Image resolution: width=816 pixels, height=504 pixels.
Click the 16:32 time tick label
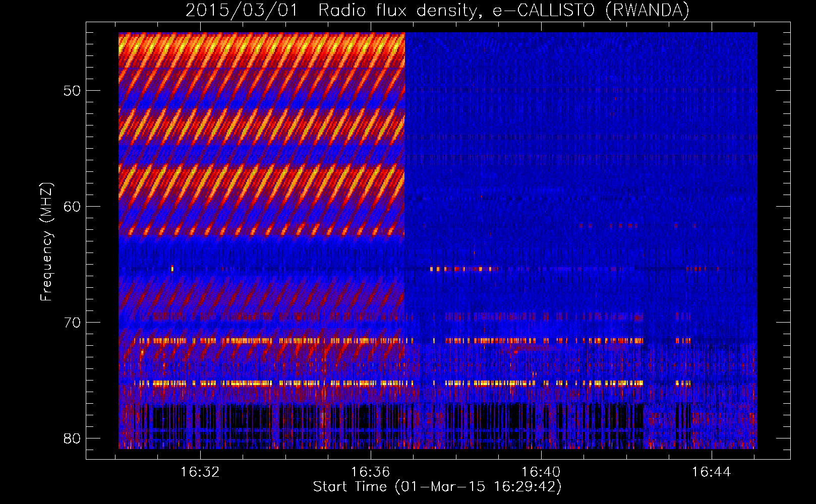point(200,472)
